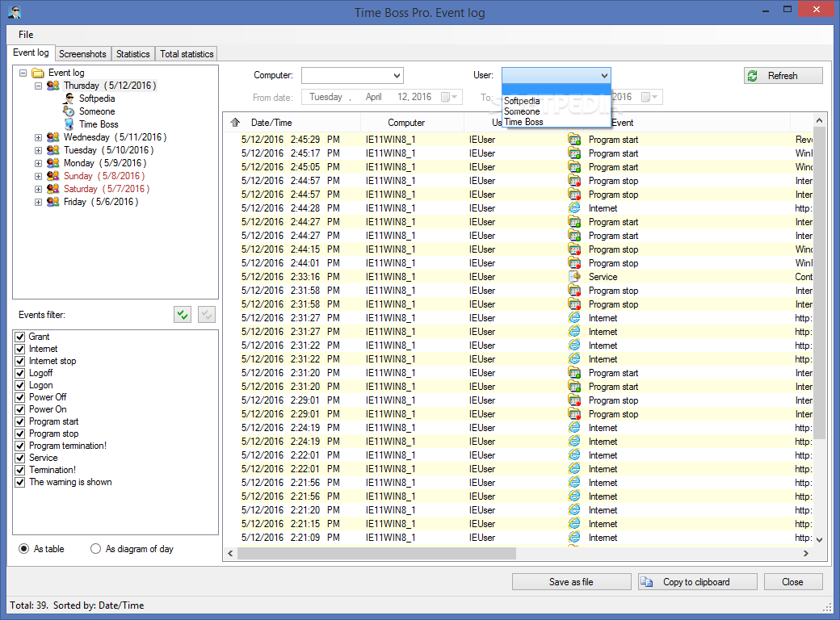
Task: Click the Program stop icon at 2:44:57 PM first row
Action: click(574, 181)
